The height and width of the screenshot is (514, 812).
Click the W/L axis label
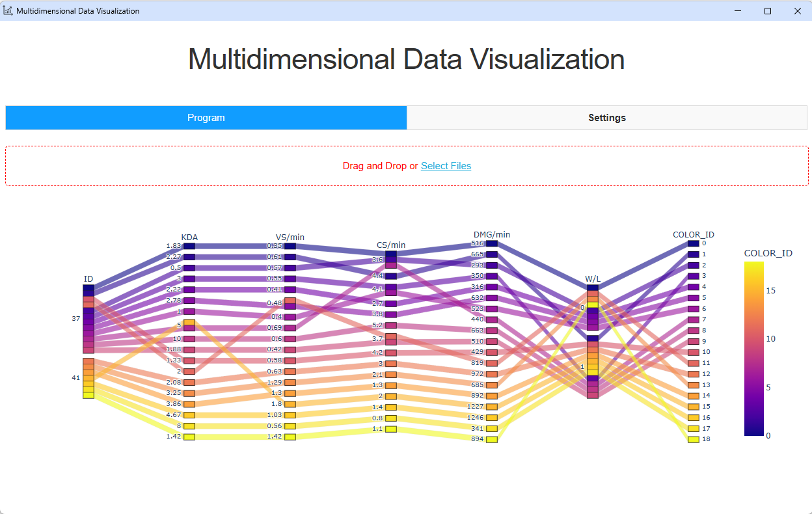click(592, 279)
